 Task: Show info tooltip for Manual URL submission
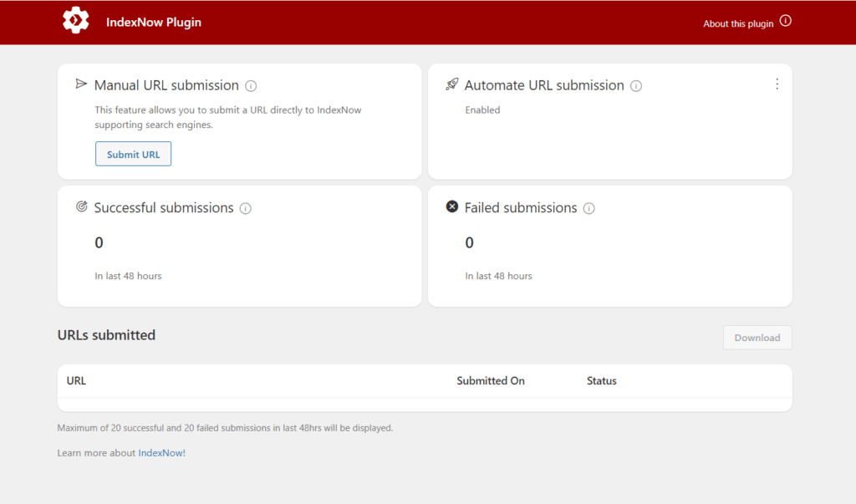point(251,86)
